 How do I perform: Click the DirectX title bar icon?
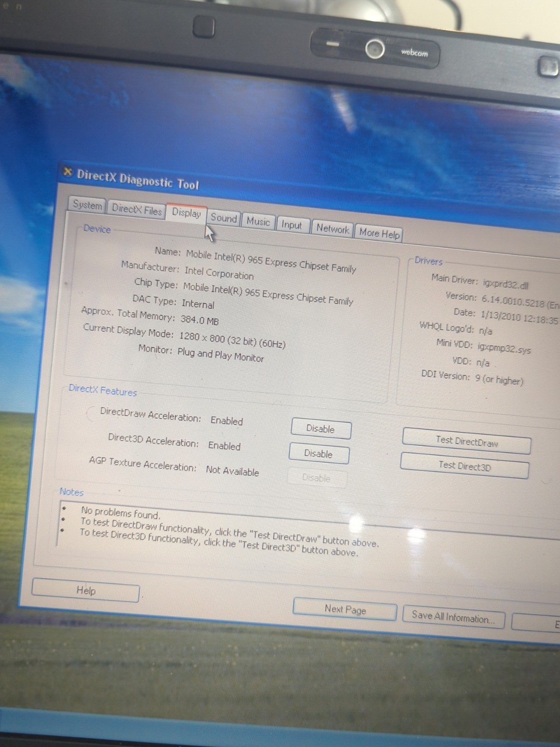(68, 172)
